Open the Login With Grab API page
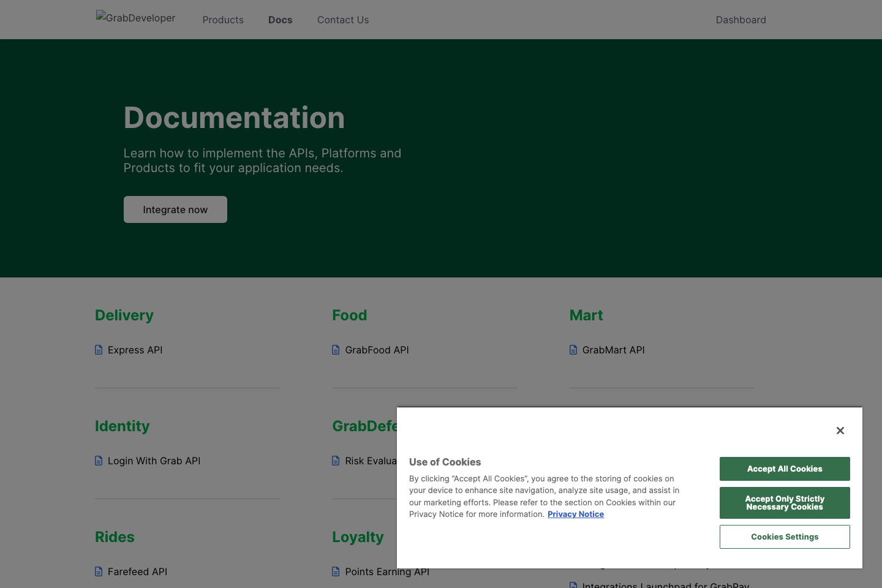The width and height of the screenshot is (882, 588). (154, 461)
